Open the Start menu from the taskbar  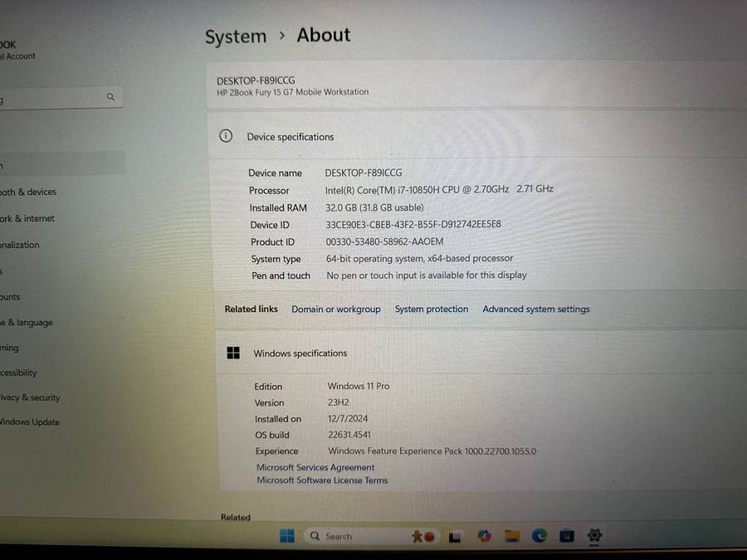coord(286,536)
